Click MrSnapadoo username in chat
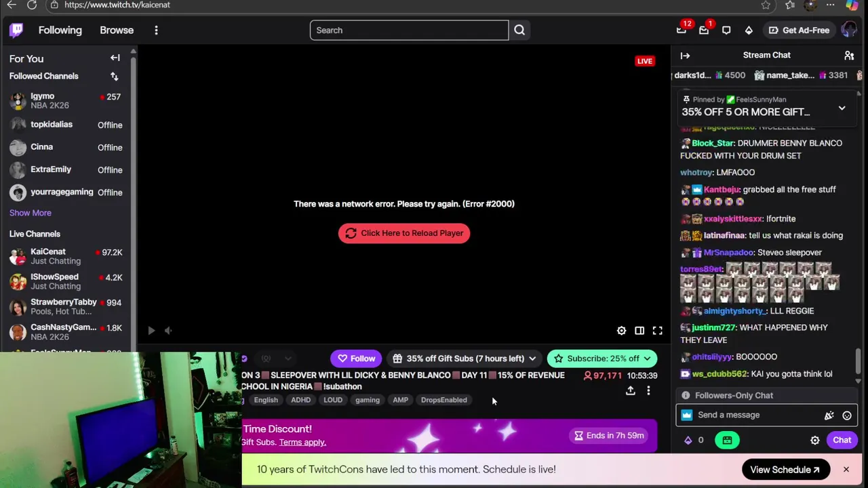The image size is (868, 488). pos(728,253)
